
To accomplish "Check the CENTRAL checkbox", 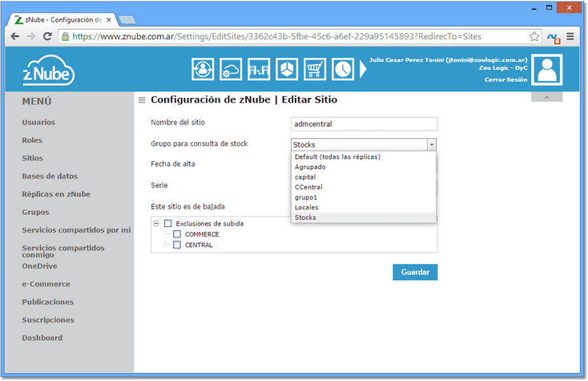I will tap(177, 245).
